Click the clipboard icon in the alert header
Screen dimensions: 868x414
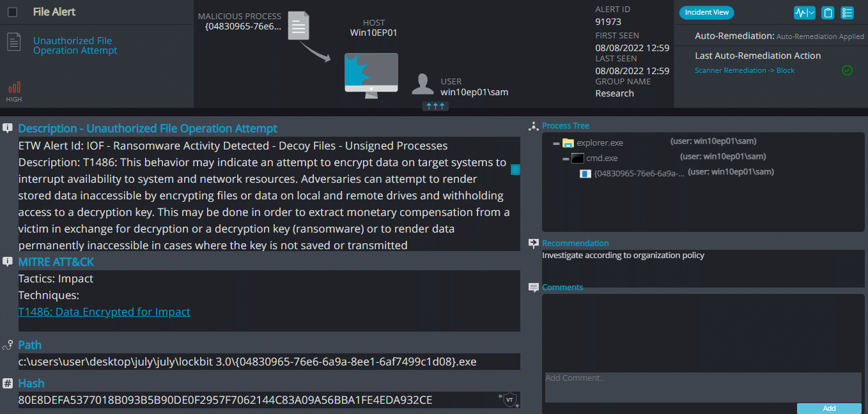(828, 13)
